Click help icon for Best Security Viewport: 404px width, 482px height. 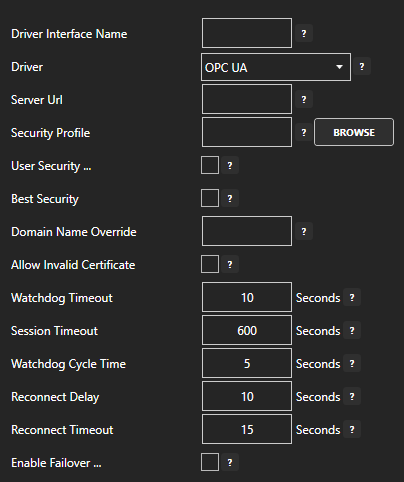click(x=230, y=199)
